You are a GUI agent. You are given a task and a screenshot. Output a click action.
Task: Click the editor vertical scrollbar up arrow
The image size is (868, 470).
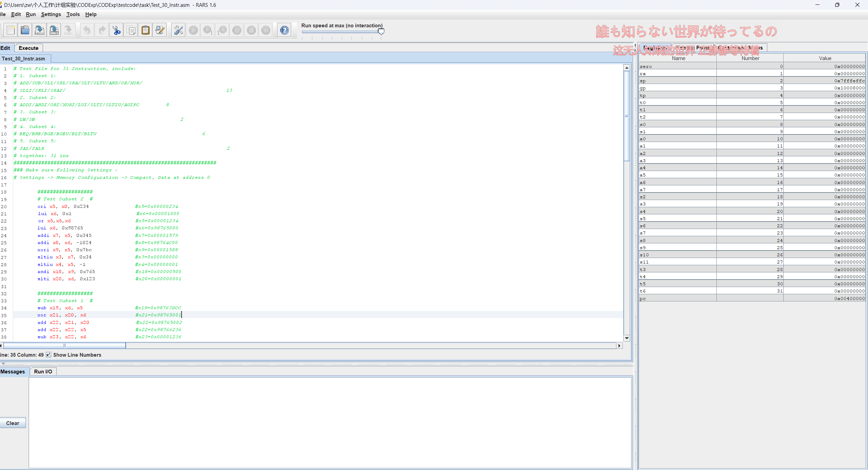(x=627, y=68)
